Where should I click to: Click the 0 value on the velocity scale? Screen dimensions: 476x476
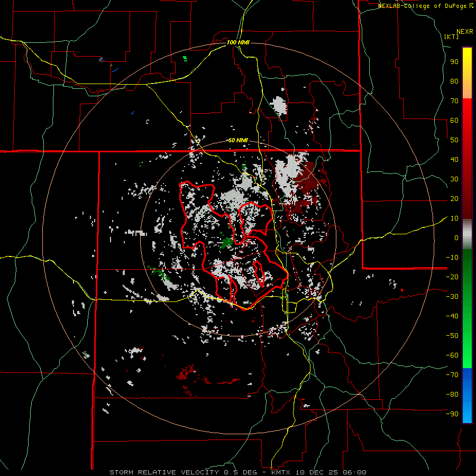[x=456, y=237]
